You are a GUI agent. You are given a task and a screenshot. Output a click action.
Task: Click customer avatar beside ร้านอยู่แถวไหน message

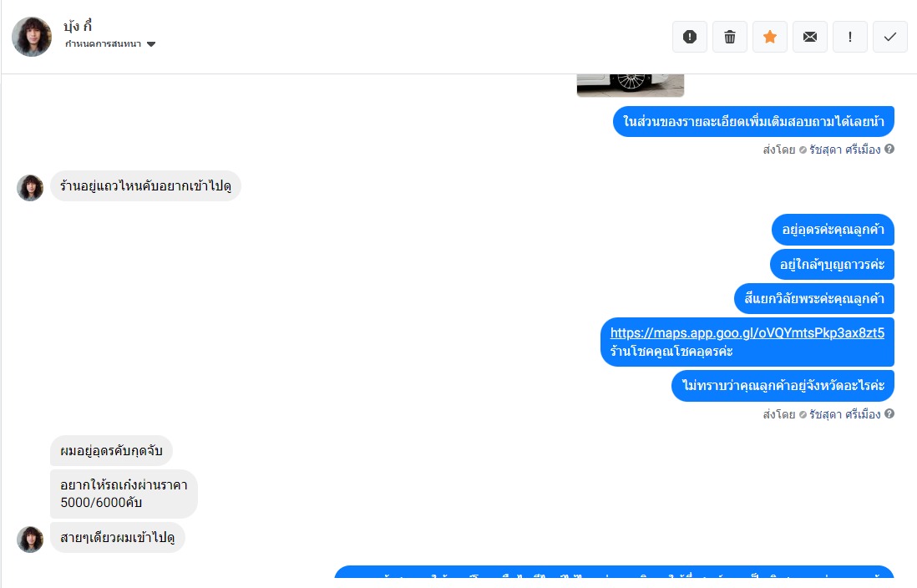coord(30,188)
